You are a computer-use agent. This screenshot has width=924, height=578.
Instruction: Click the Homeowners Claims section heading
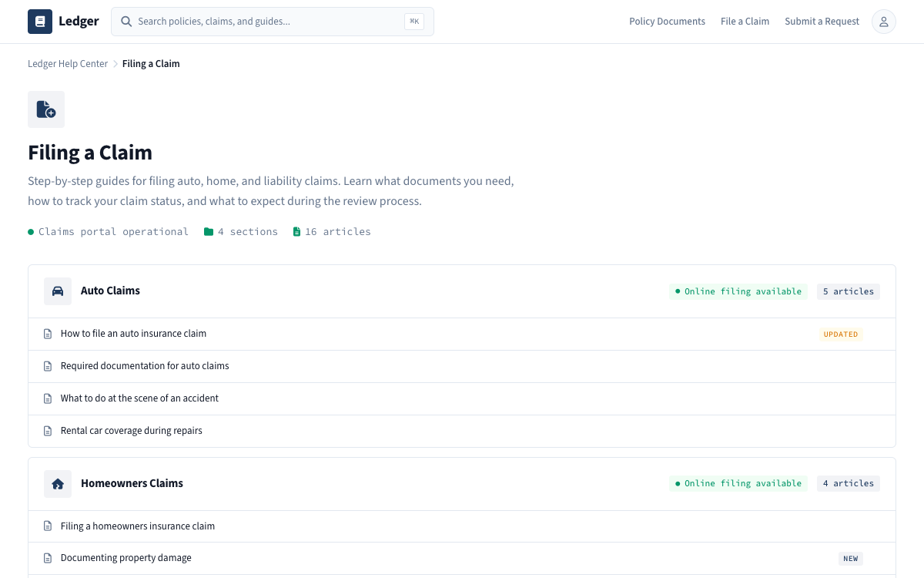[132, 484]
